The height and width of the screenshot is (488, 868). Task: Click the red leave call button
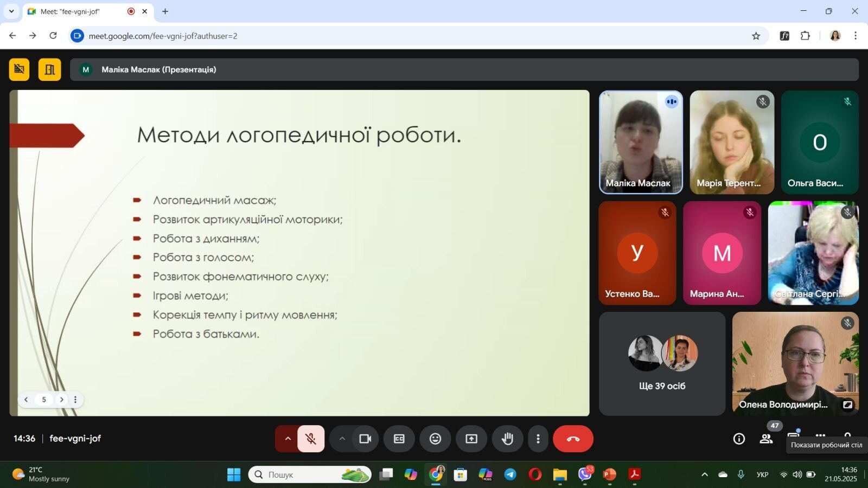pos(573,439)
